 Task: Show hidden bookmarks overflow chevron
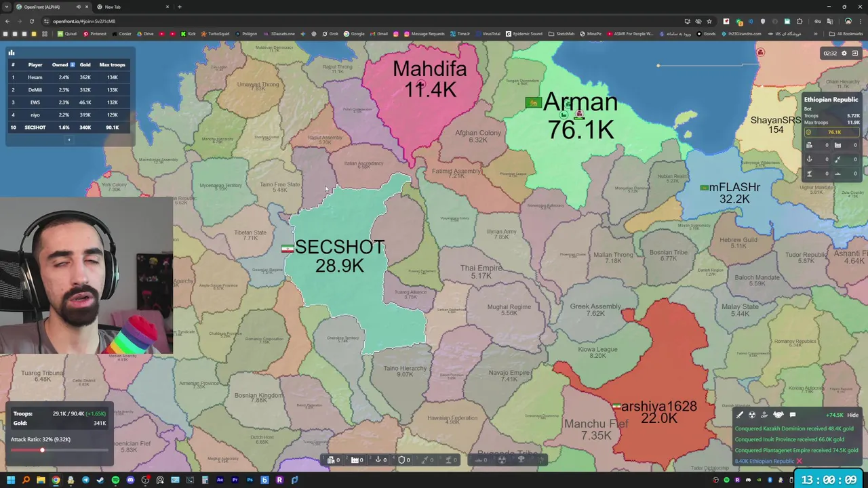[815, 34]
